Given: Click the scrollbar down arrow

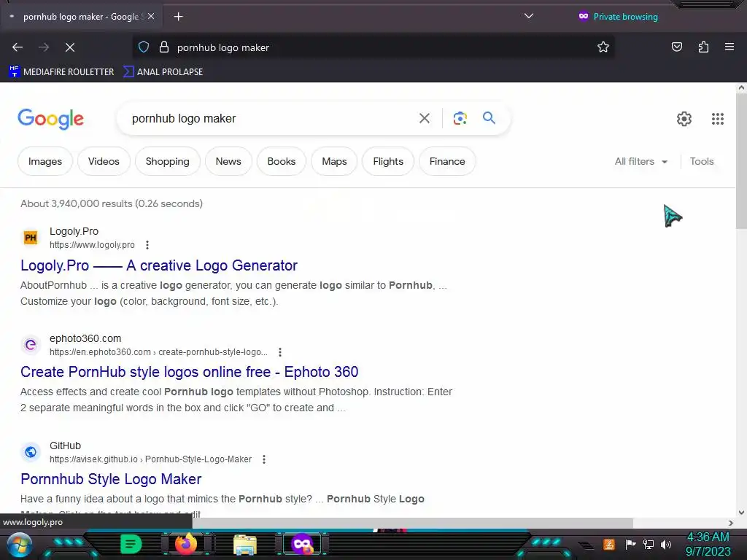Looking at the screenshot, I should click(x=741, y=513).
